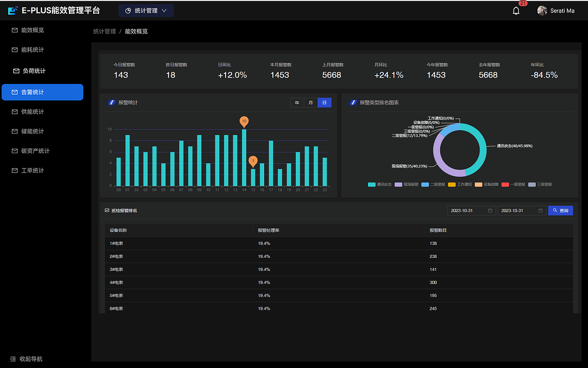Viewport: 588px width, 368px height.
Task: Toggle 现场报警 legend swatch
Action: tap(398, 184)
